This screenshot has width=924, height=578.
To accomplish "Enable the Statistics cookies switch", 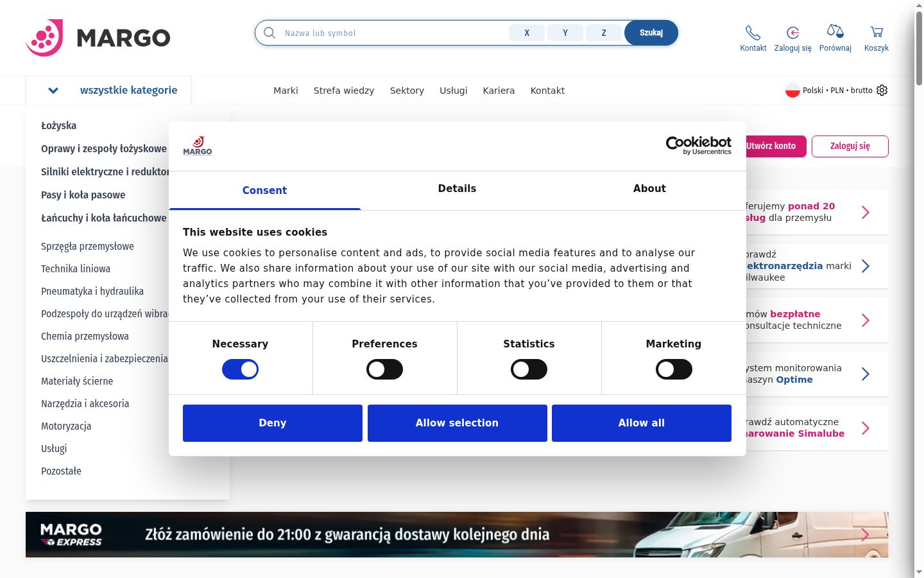I will pos(529,369).
